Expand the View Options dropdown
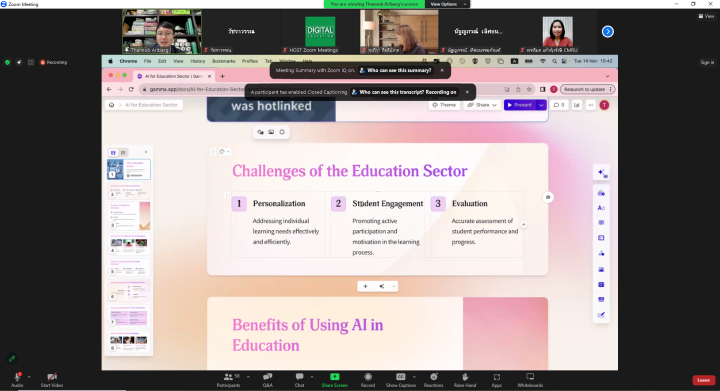Image resolution: width=720 pixels, height=391 pixels. (447, 4)
